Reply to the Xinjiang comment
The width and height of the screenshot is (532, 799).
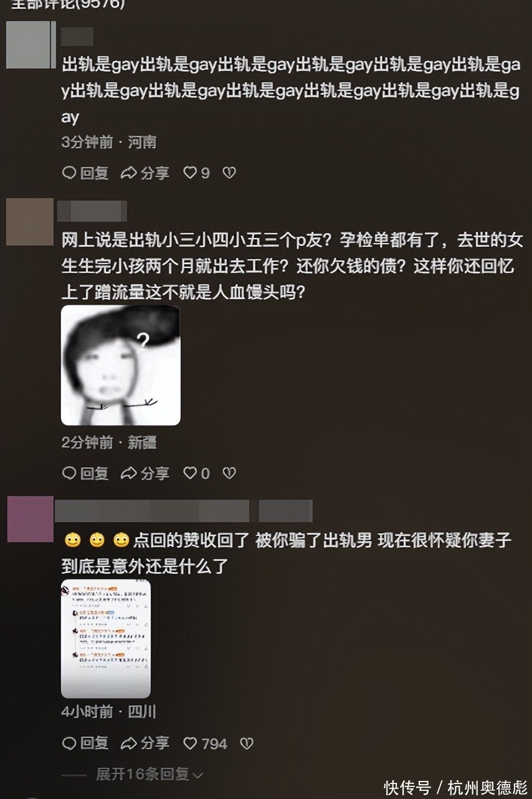coord(85,474)
